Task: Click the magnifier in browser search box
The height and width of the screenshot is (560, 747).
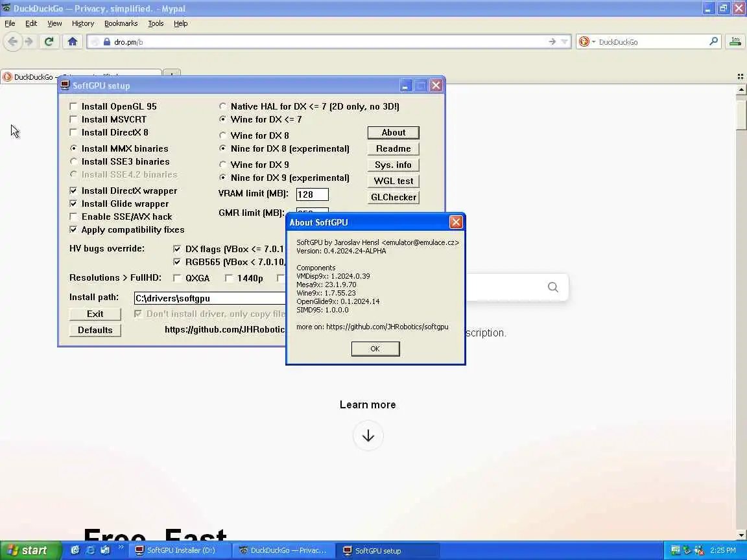Action: [x=713, y=42]
